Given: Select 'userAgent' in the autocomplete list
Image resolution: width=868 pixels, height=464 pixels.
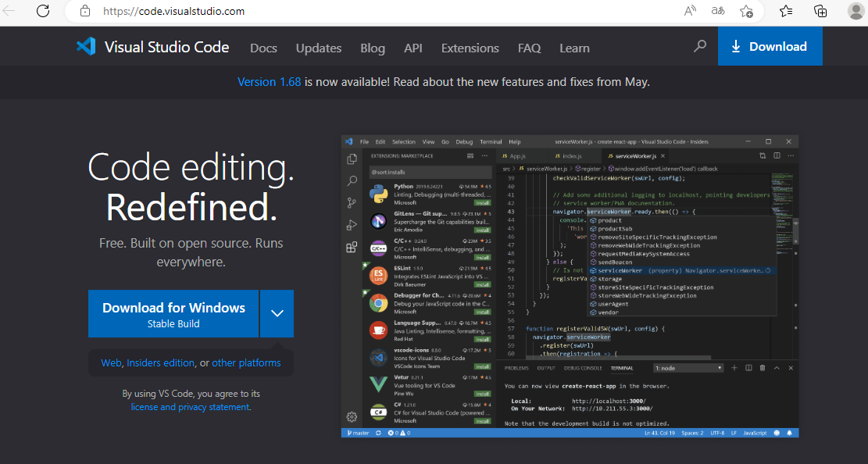Looking at the screenshot, I should click(x=681, y=304).
